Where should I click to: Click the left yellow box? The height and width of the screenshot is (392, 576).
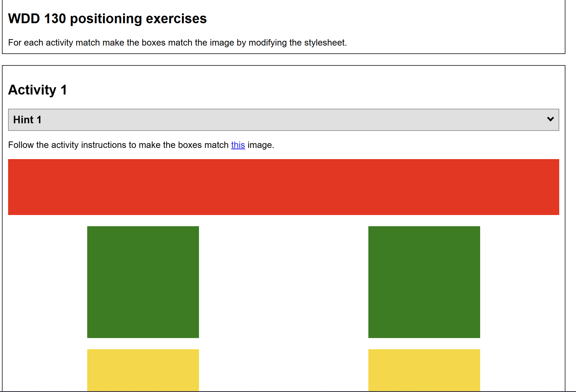pos(143,370)
